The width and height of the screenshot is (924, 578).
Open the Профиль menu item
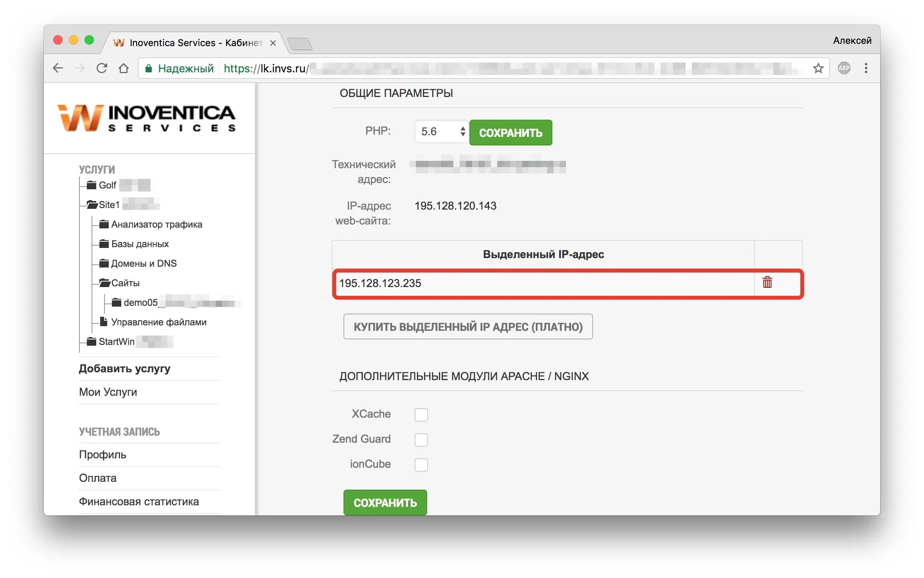tap(102, 454)
